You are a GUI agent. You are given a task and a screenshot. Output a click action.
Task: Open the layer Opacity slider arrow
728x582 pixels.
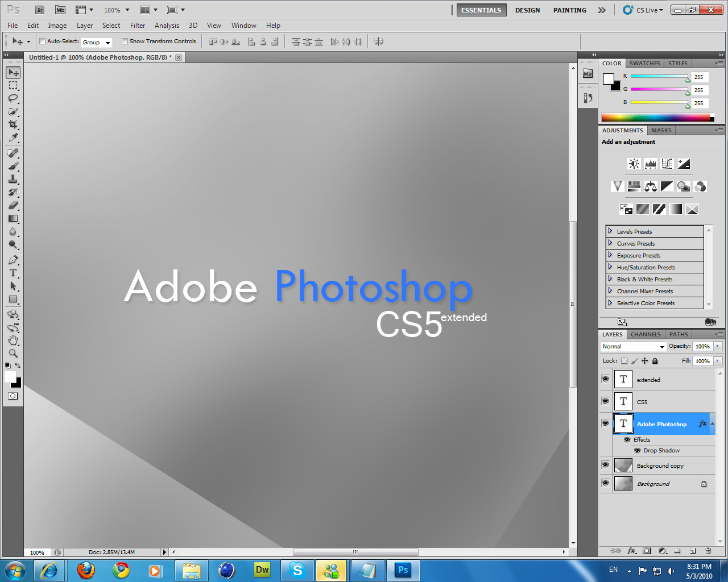click(718, 346)
